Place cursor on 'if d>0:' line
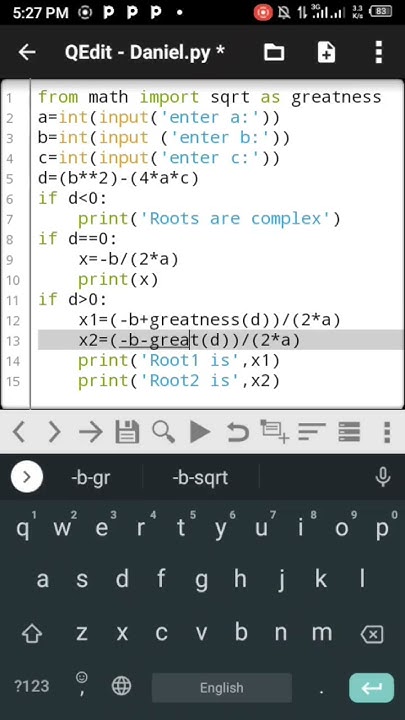405x720 pixels. point(73,300)
